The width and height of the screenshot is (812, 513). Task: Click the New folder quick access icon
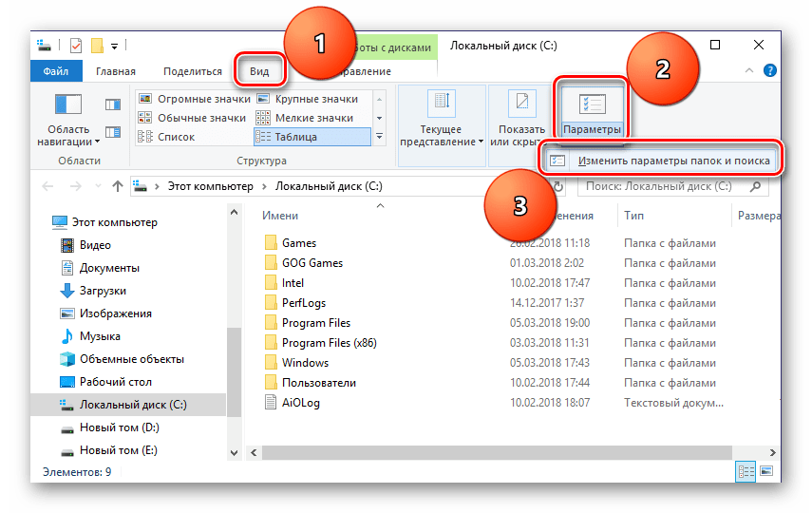tap(98, 46)
